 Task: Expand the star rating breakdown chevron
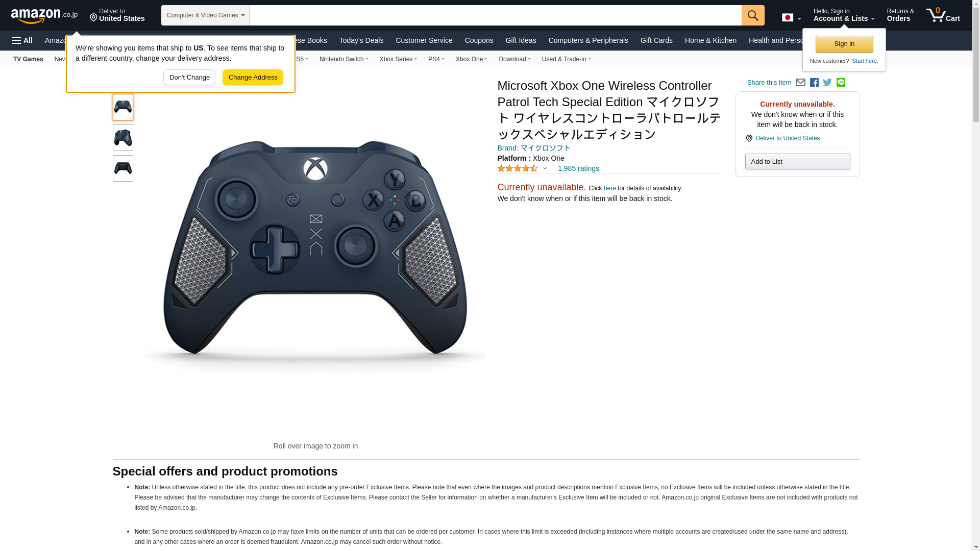(x=545, y=168)
